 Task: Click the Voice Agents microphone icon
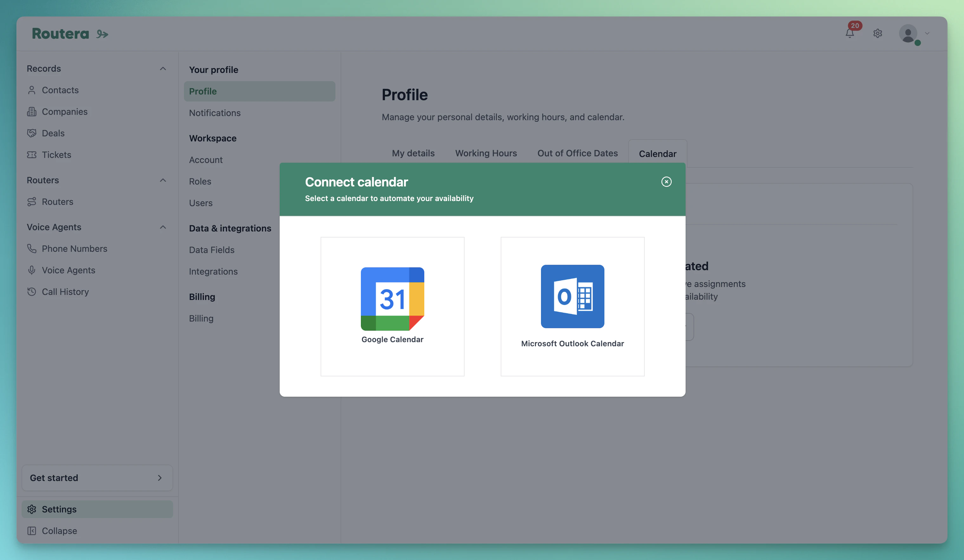[32, 270]
